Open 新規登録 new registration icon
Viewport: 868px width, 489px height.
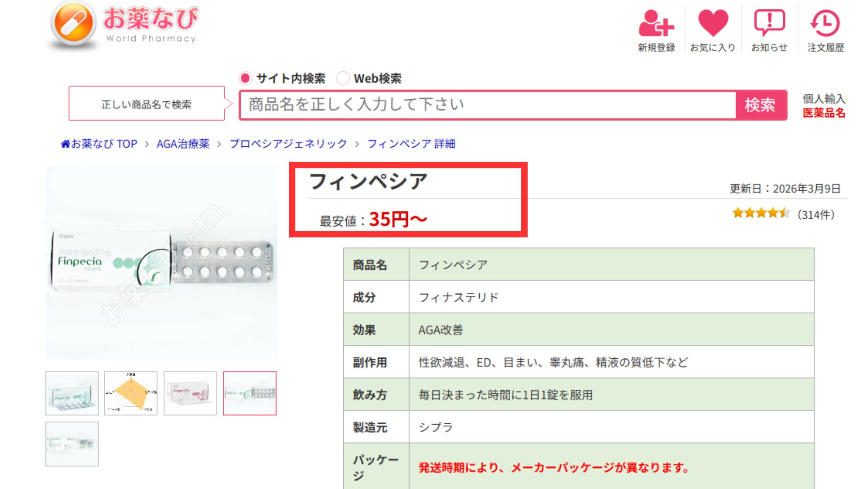tap(656, 24)
